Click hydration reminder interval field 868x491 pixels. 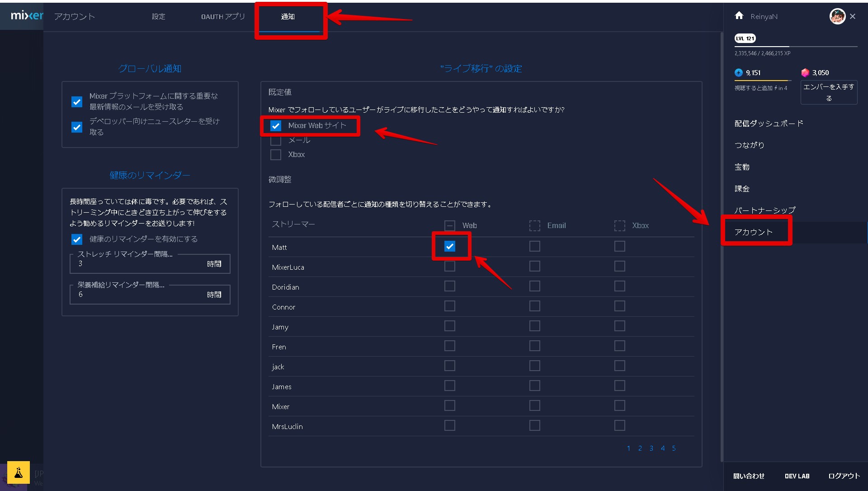150,295
